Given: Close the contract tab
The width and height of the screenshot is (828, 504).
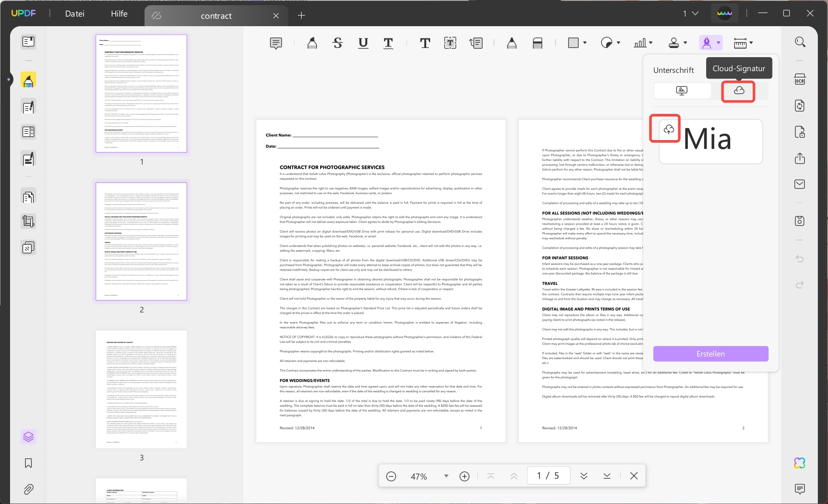Looking at the screenshot, I should point(276,16).
